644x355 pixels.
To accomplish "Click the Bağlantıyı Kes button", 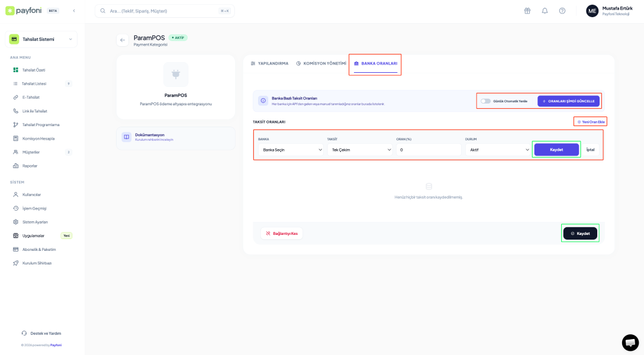I will (282, 233).
